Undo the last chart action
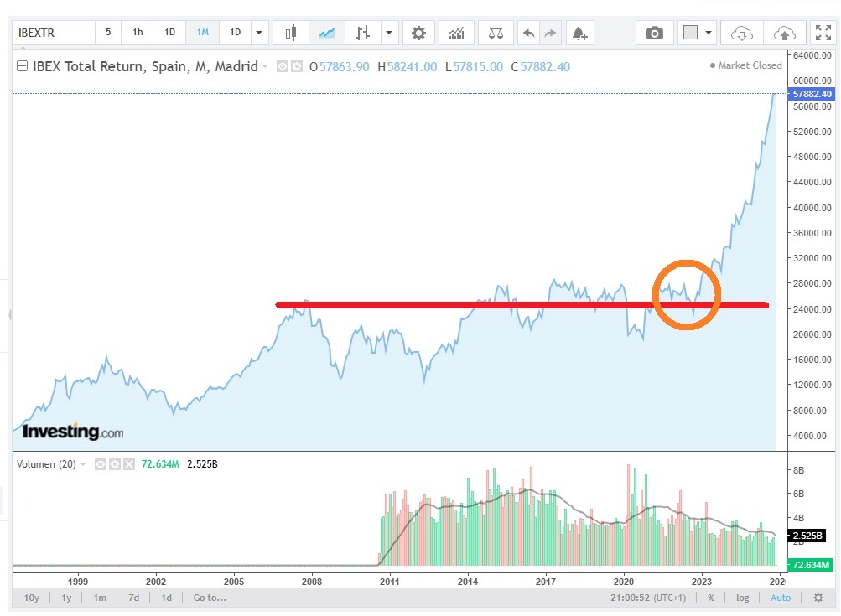 coord(528,33)
